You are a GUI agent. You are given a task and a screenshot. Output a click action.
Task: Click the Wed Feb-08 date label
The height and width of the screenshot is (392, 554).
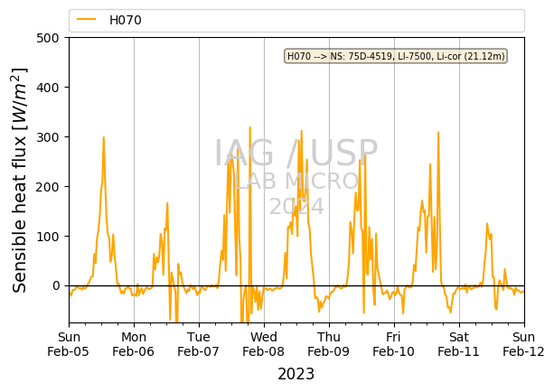[x=264, y=344]
